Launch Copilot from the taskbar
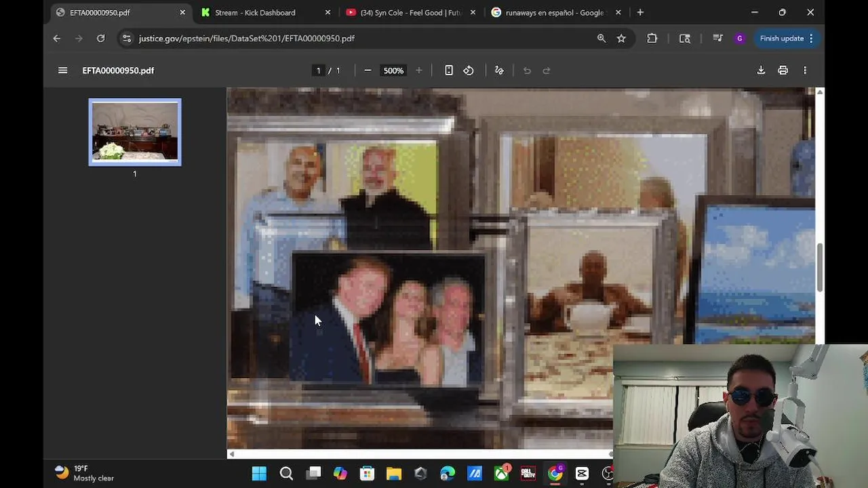The height and width of the screenshot is (488, 868). coord(340,474)
